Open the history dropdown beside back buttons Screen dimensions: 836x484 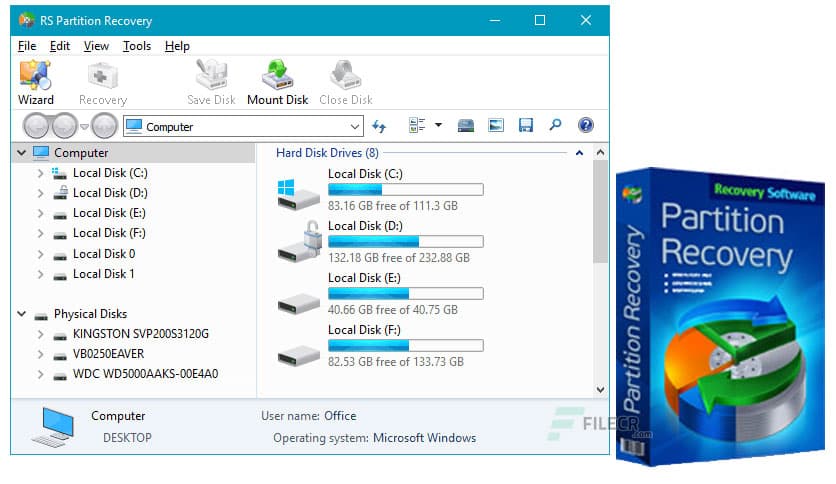[x=84, y=127]
